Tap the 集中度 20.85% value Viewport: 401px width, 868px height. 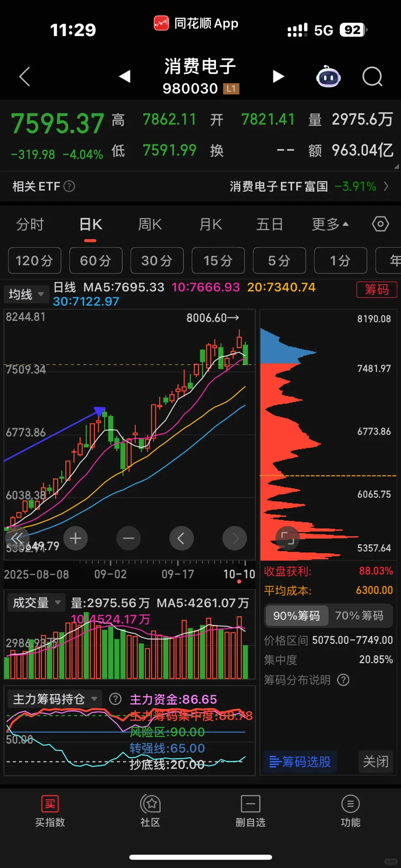376,660
